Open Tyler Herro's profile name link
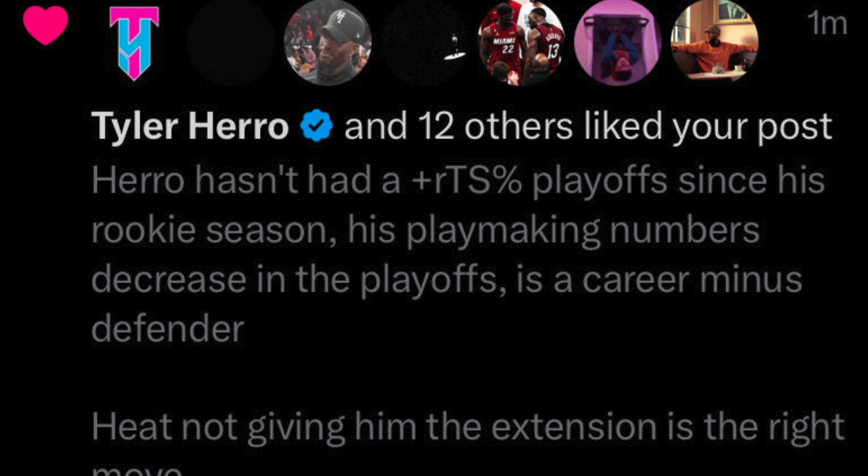Screen dimensions: 868x476 [x=190, y=126]
